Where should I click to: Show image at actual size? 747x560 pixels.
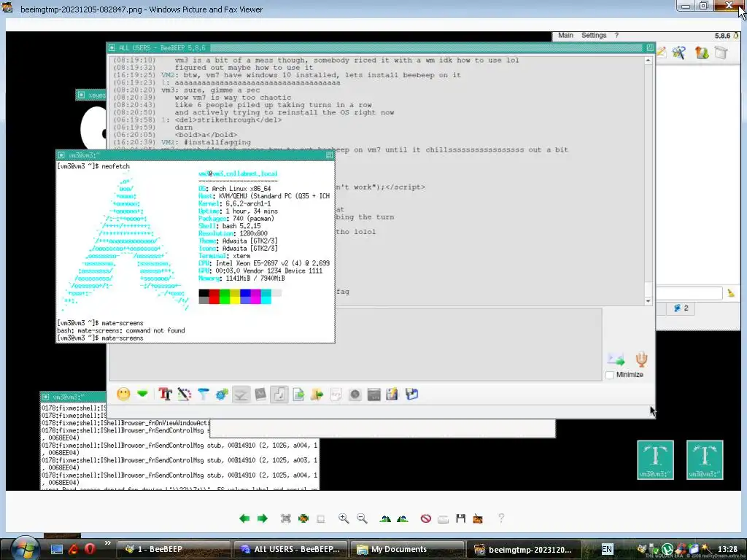pyautogui.click(x=303, y=518)
